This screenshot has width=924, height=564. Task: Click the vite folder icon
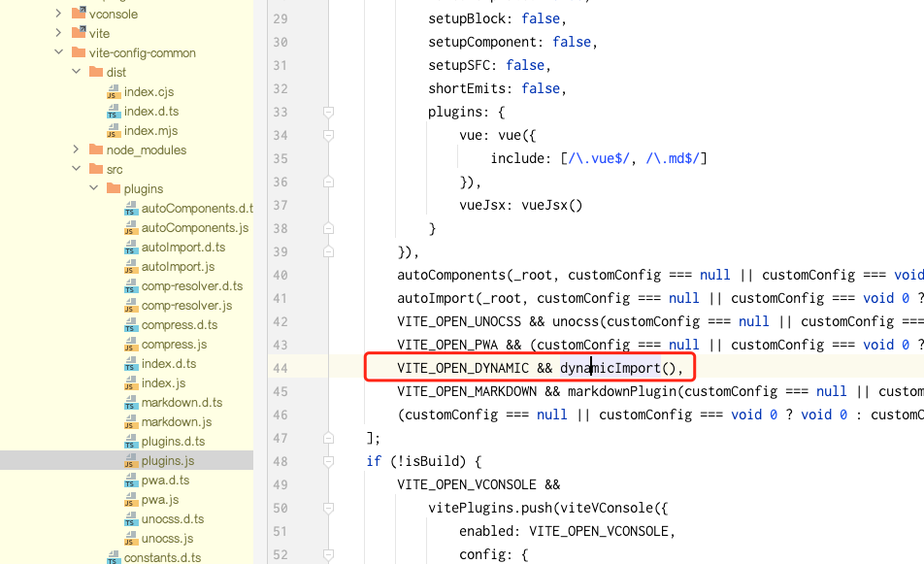tap(79, 32)
